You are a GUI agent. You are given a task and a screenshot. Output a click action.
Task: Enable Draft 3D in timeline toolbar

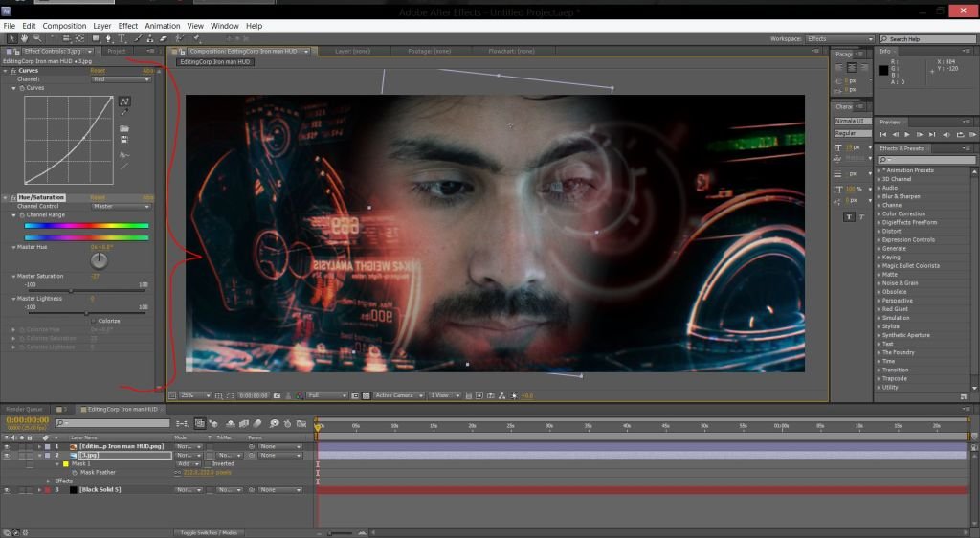coord(213,424)
